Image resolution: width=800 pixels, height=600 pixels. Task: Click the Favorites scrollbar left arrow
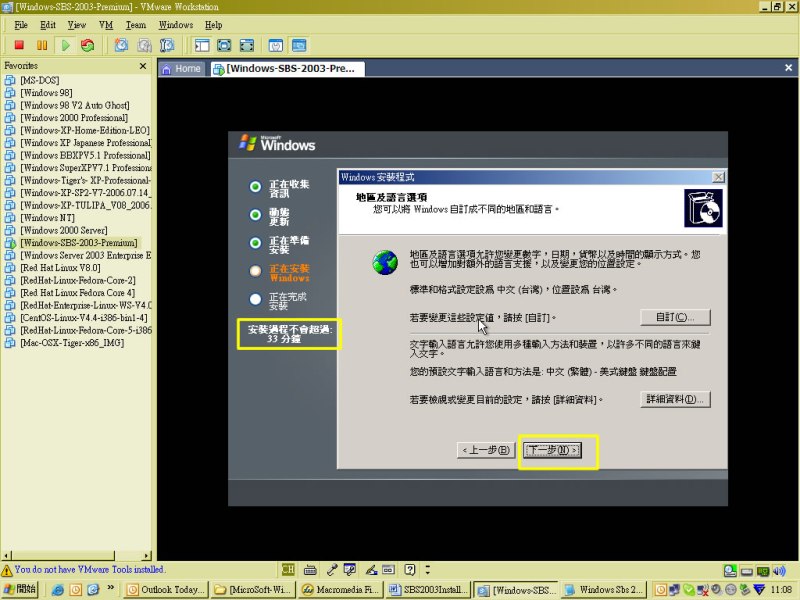(x=7, y=556)
